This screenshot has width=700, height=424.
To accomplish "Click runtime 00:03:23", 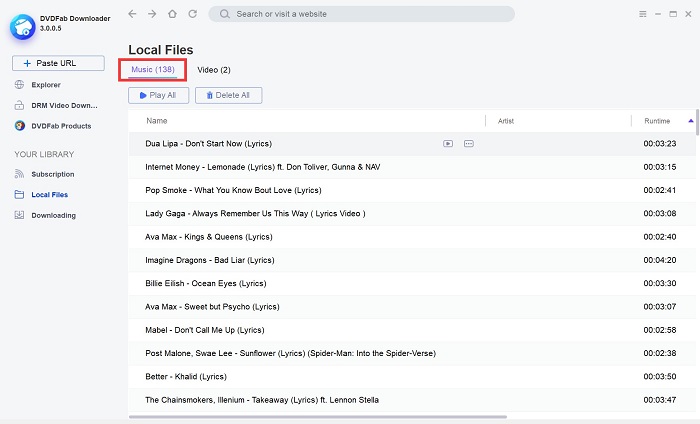I will (660, 144).
